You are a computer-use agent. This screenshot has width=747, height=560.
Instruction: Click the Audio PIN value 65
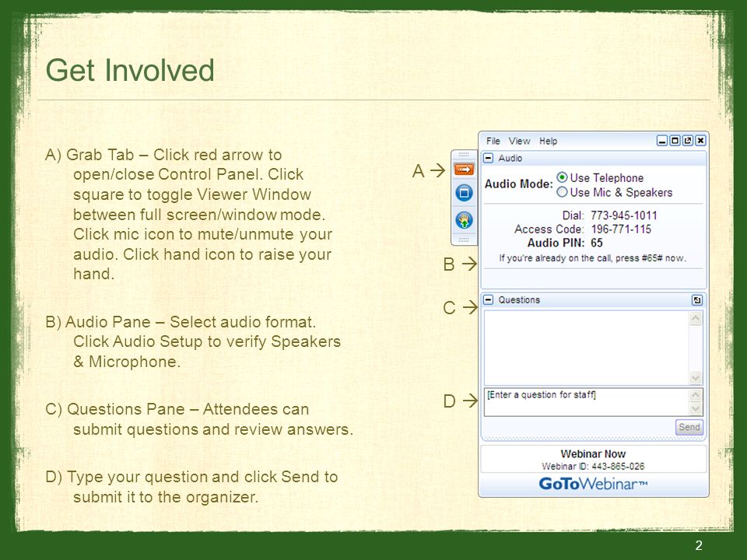point(597,243)
